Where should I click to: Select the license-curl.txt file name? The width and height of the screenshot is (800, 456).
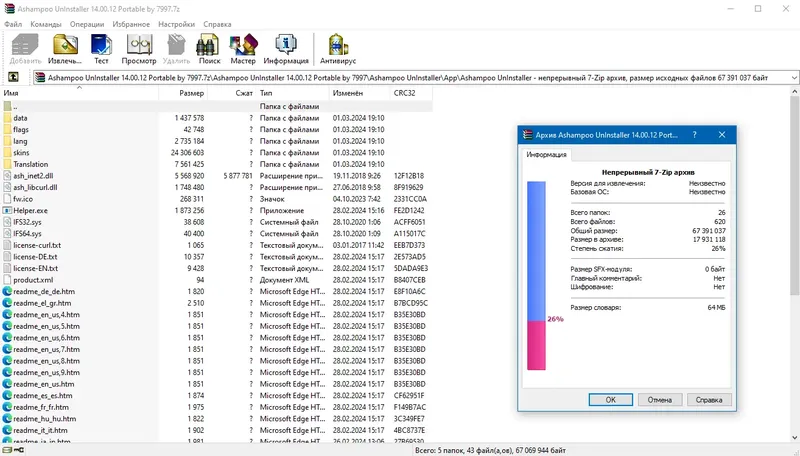pos(37,245)
